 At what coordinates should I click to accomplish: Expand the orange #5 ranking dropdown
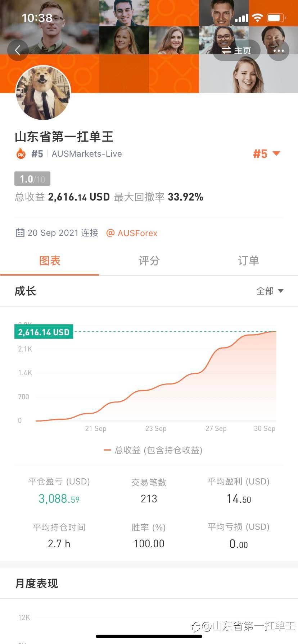266,154
